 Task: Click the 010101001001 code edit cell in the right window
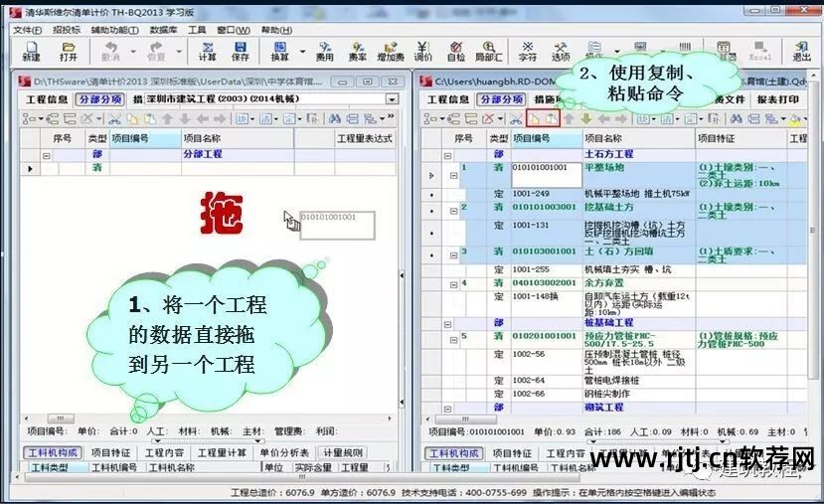tap(547, 175)
